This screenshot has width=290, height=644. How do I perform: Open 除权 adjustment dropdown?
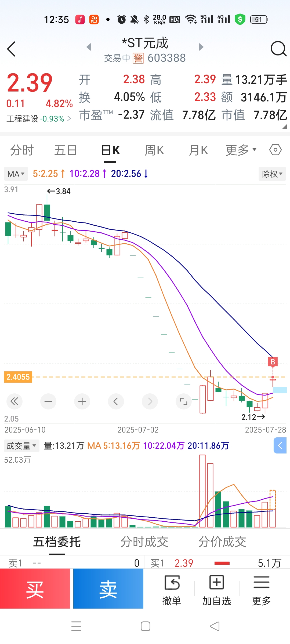pos(272,174)
